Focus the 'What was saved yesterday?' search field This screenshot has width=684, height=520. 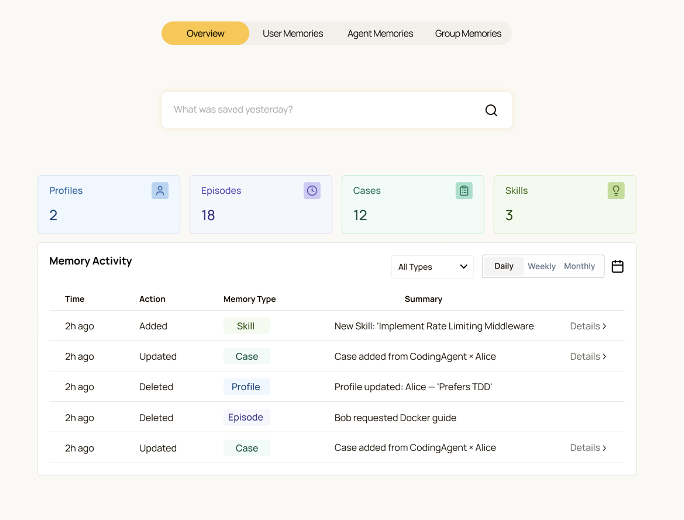[320, 110]
